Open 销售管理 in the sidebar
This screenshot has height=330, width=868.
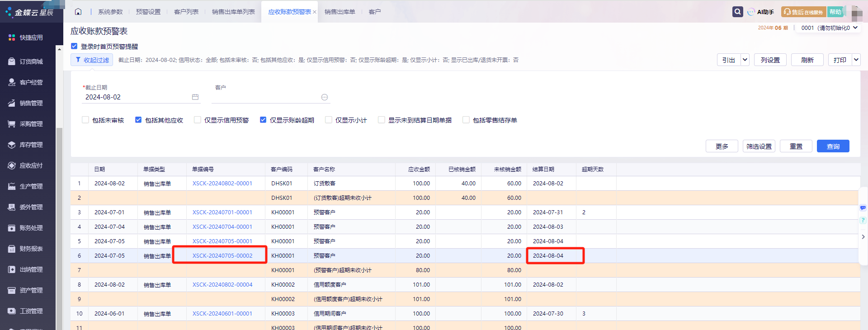[26, 103]
